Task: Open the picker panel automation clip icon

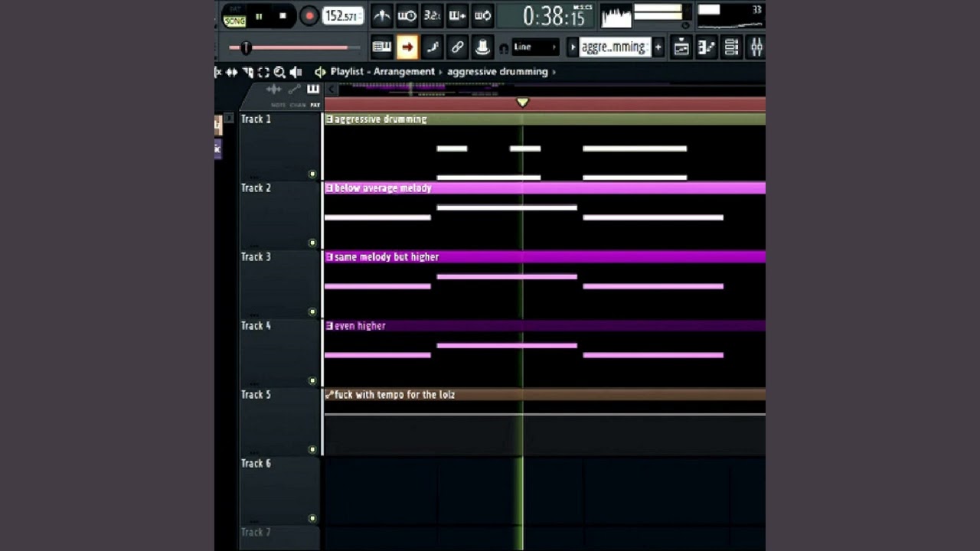Action: 295,90
